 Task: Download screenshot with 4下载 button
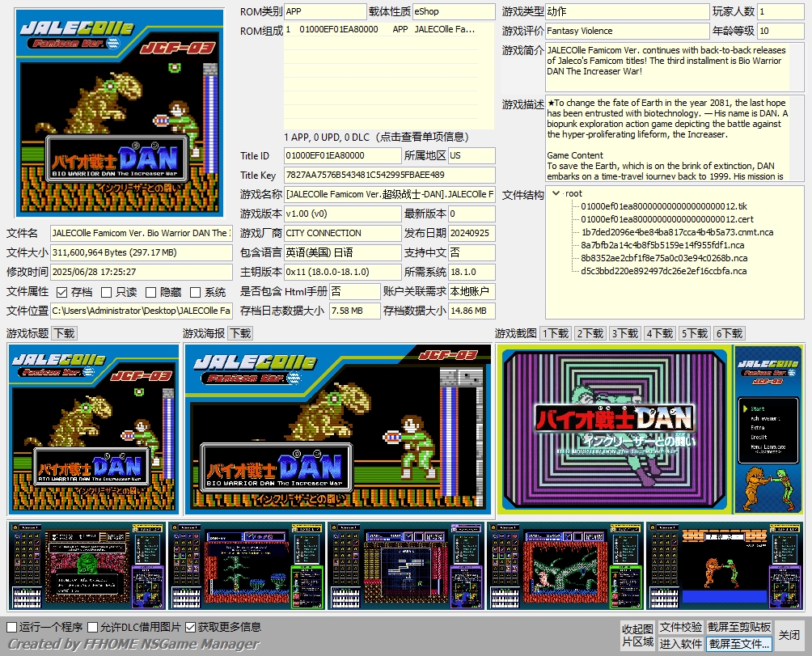(x=659, y=333)
